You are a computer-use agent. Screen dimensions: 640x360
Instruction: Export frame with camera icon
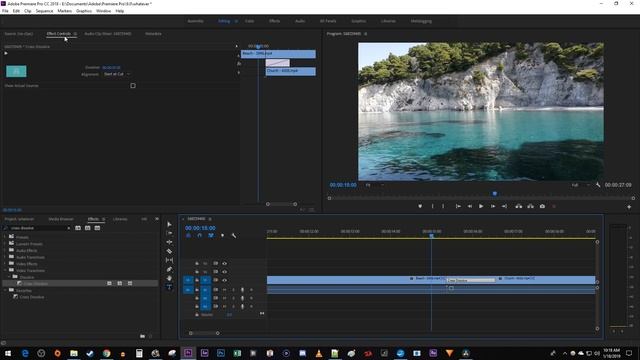[x=542, y=207]
